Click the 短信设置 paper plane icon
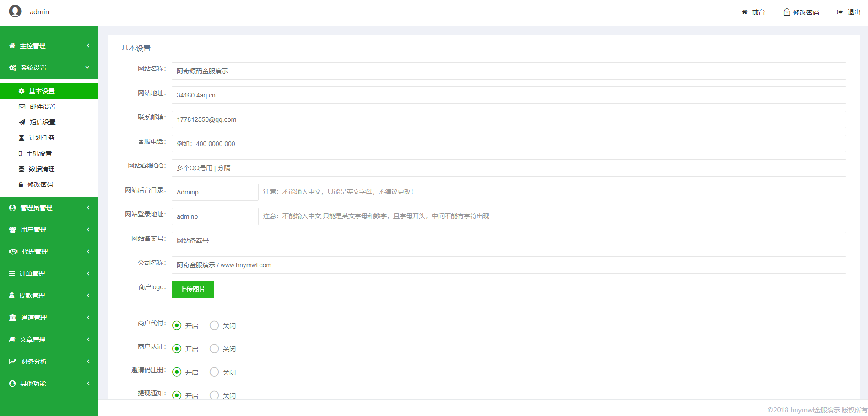This screenshot has width=868, height=416. [x=21, y=122]
